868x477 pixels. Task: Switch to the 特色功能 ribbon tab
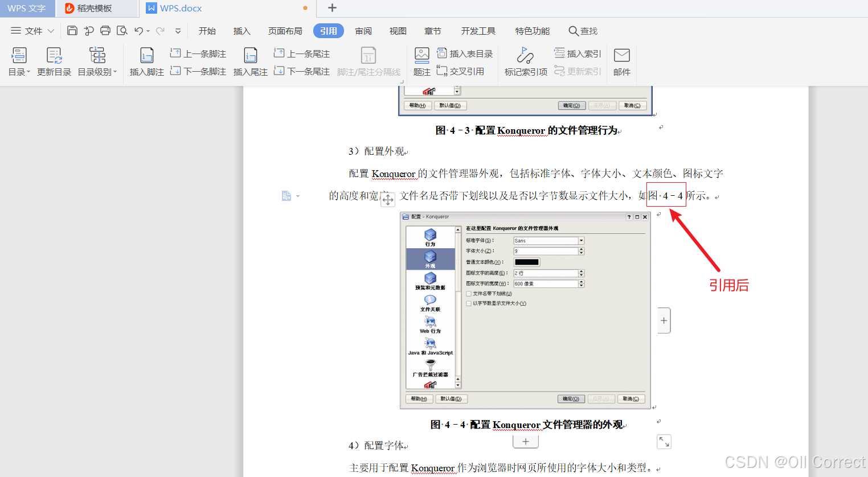tap(533, 31)
